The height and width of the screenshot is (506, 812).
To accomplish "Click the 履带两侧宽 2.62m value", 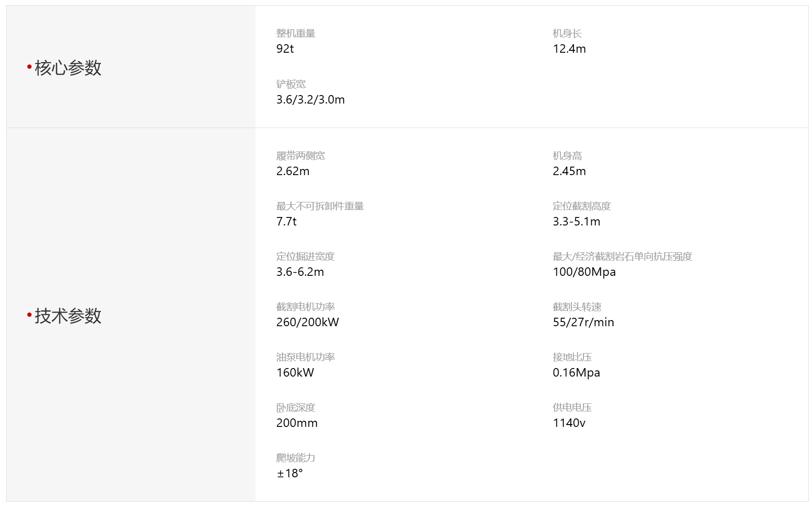I will [x=293, y=171].
